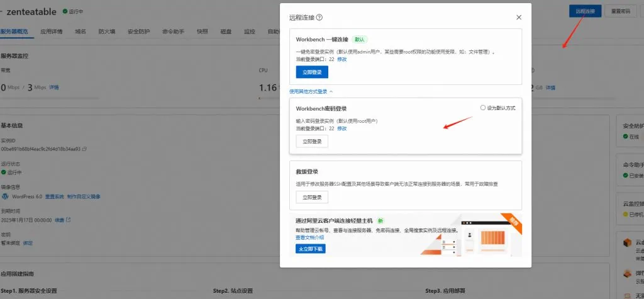Click Step1. 服务器安全设置 heading
The height and width of the screenshot is (299, 644).
(29, 291)
